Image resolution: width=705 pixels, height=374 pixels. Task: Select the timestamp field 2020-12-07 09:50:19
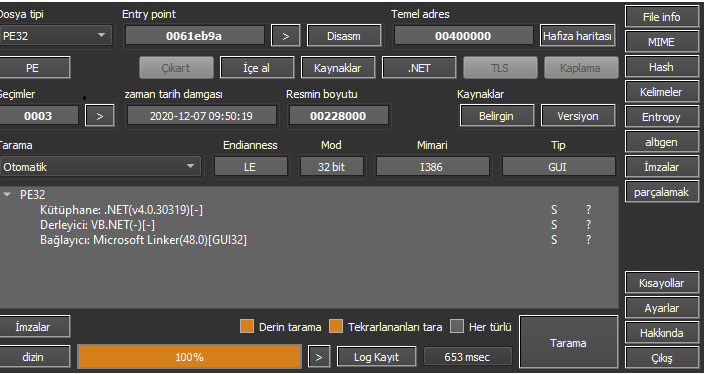tap(201, 116)
